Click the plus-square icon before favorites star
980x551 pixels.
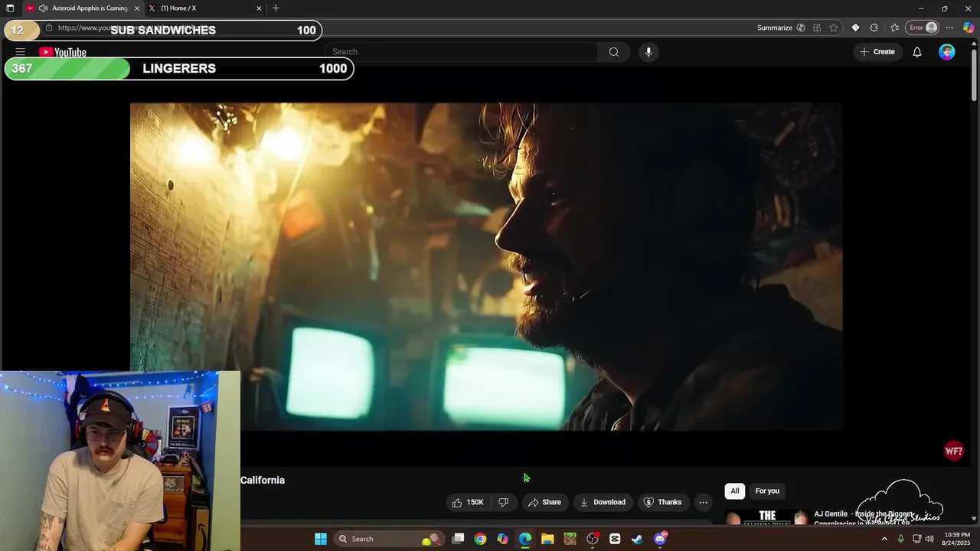tap(817, 28)
